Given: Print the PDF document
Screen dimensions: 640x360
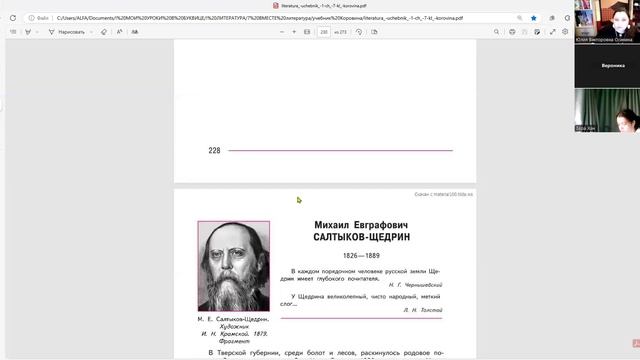Looking at the screenshot, I should point(512,32).
